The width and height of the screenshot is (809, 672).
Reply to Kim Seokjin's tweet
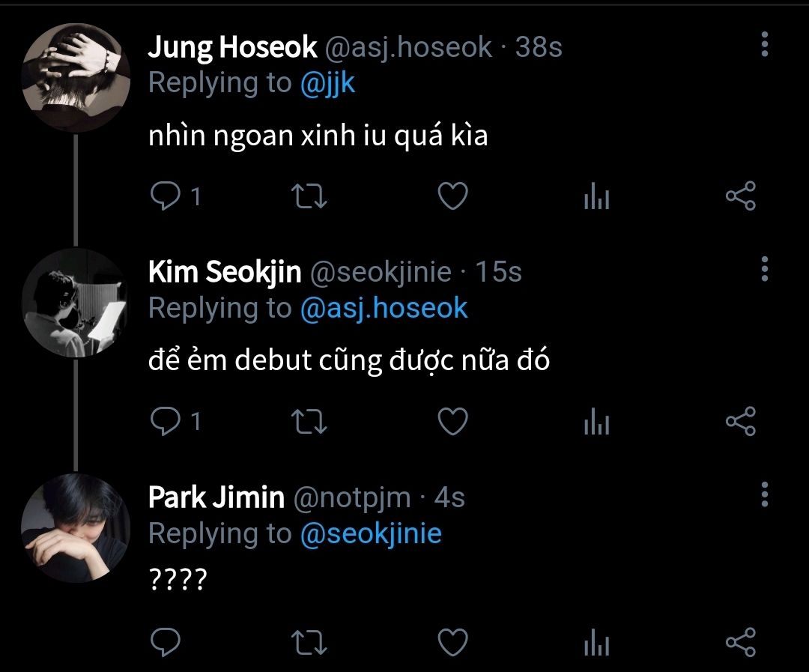tap(163, 422)
